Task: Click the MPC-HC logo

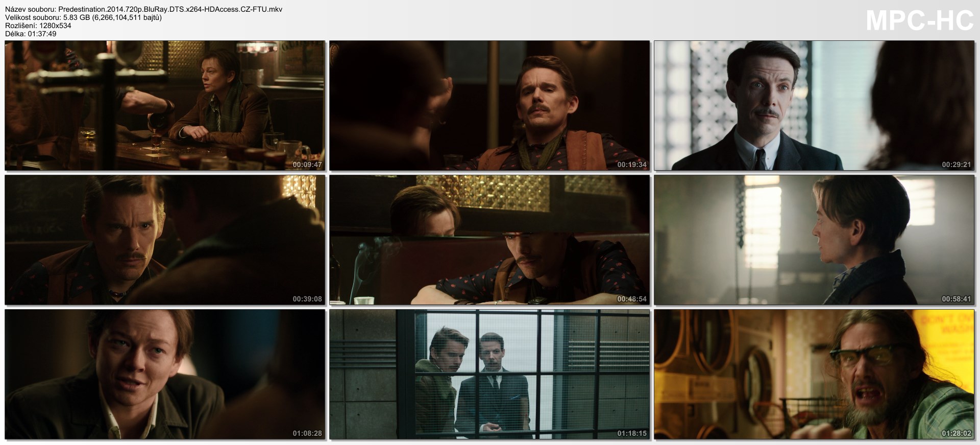Action: pyautogui.click(x=920, y=21)
